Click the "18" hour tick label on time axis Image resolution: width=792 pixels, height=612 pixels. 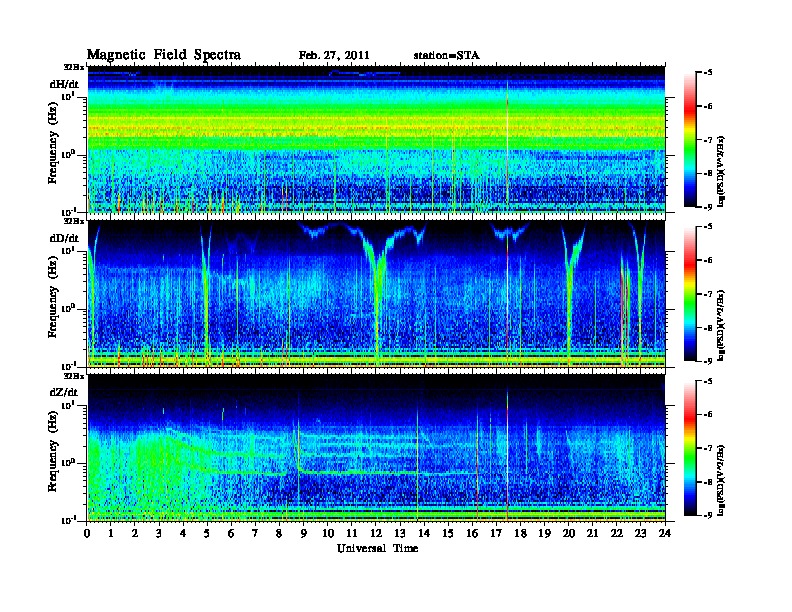[520, 533]
